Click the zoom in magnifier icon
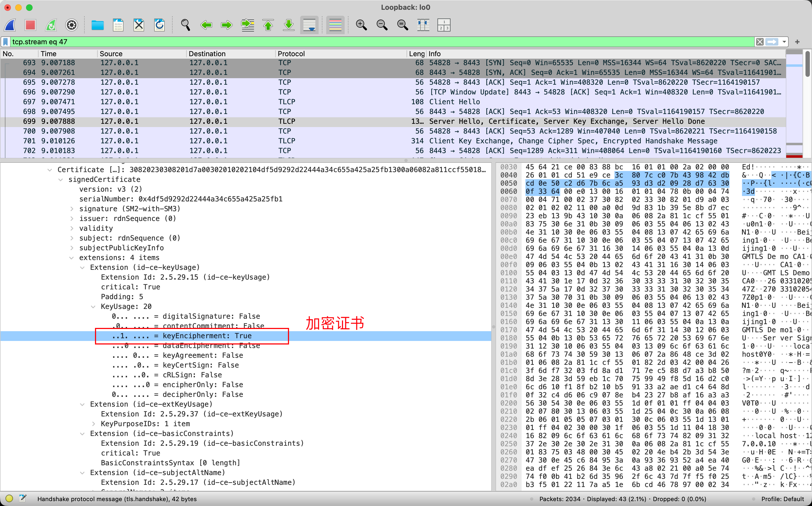Screen dimensions: 812x506 click(361, 25)
